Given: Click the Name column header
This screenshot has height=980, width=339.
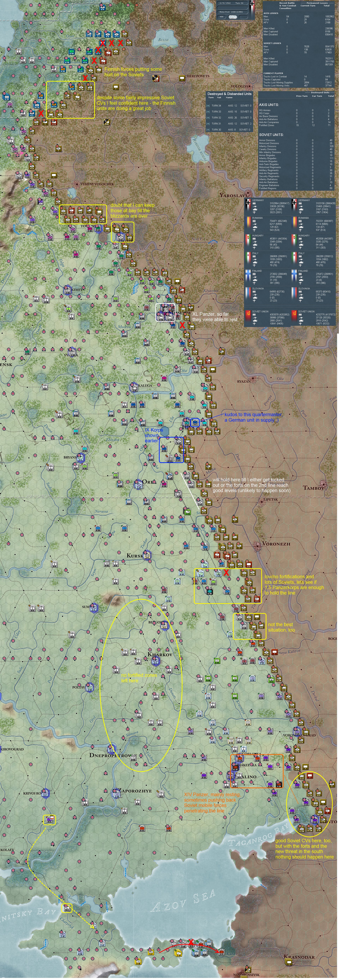Looking at the screenshot, I should (229, 98).
